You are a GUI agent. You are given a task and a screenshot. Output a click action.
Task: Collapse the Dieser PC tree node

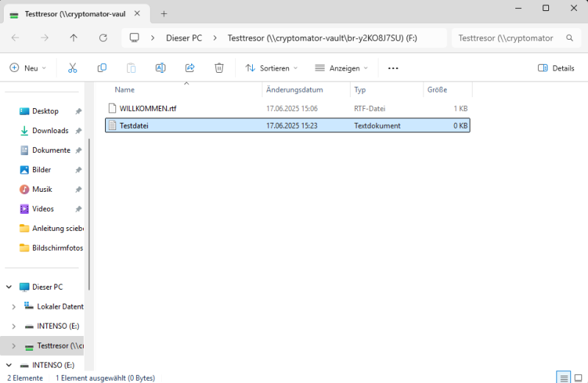point(9,287)
